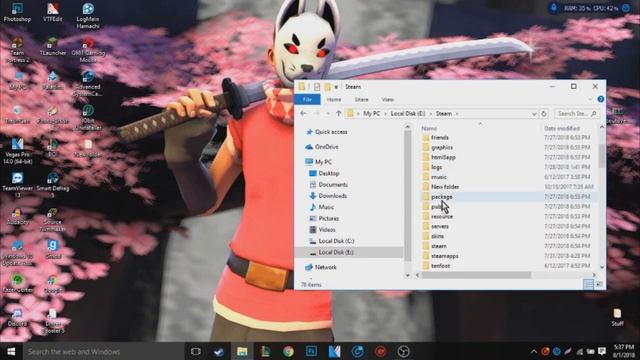The height and width of the screenshot is (360, 640).
Task: Open the My PC desktop icon
Action: [17, 80]
